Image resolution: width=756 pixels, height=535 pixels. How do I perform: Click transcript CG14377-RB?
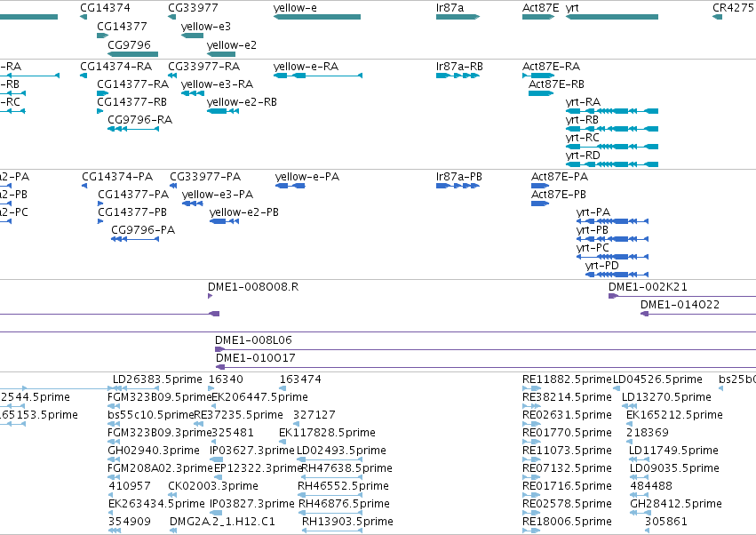(131, 102)
